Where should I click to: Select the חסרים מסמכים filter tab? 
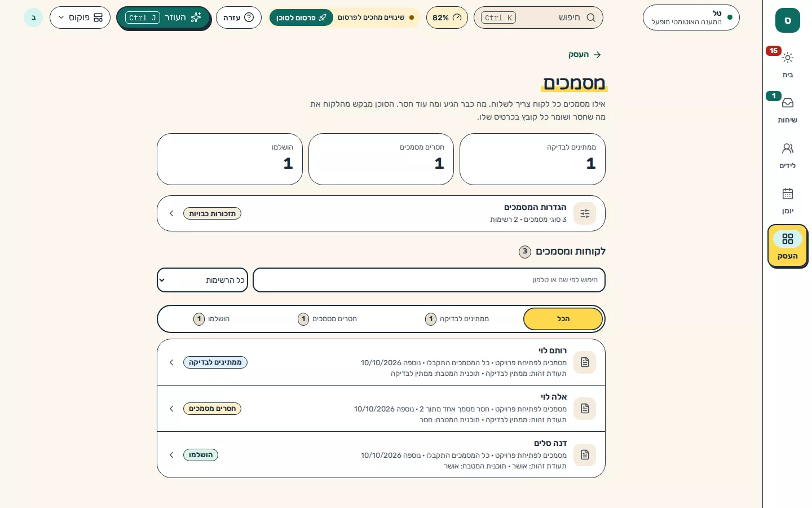pos(328,319)
